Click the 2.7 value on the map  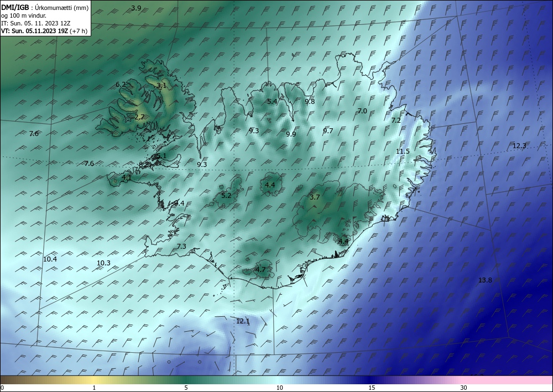[139, 117]
